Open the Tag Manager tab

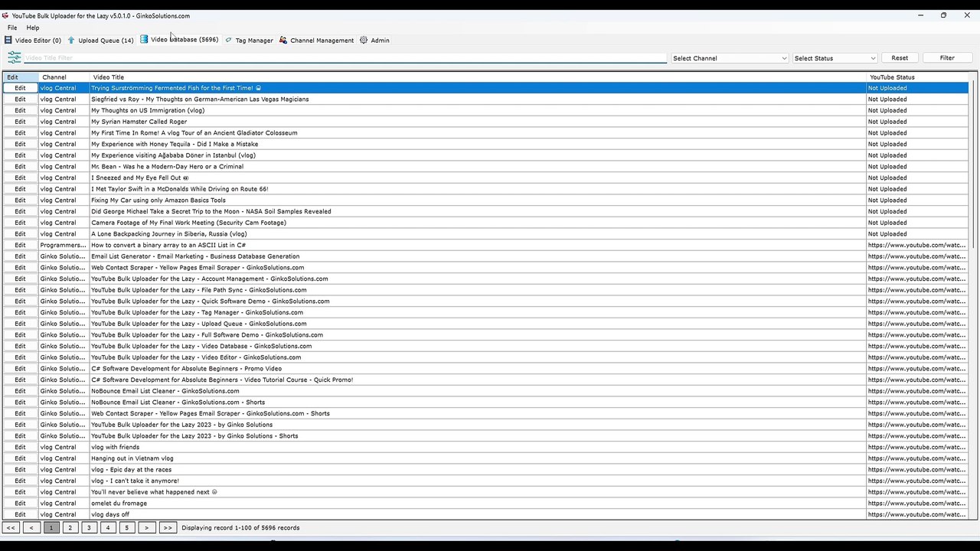(249, 40)
